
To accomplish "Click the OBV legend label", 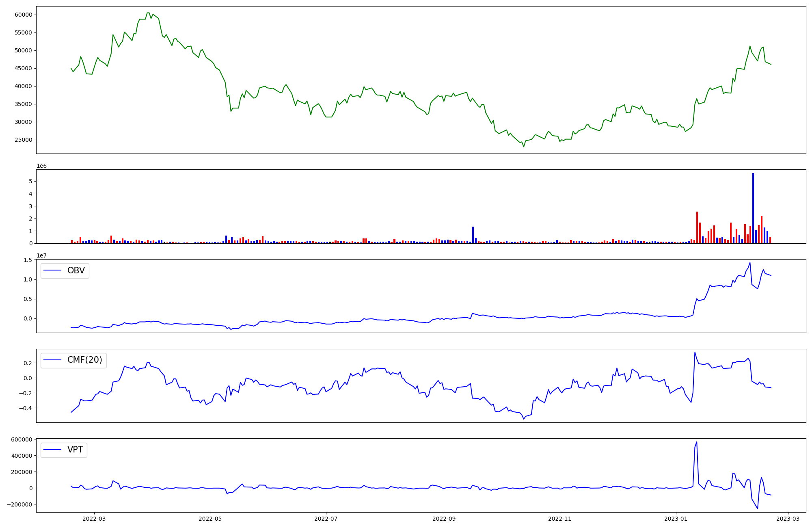I will (x=76, y=270).
